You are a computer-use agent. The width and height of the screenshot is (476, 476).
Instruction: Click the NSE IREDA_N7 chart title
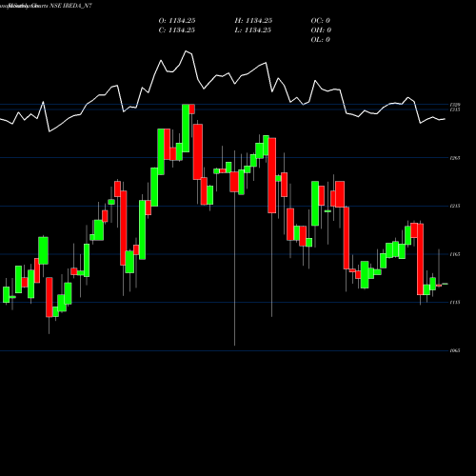pyautogui.click(x=70, y=6)
